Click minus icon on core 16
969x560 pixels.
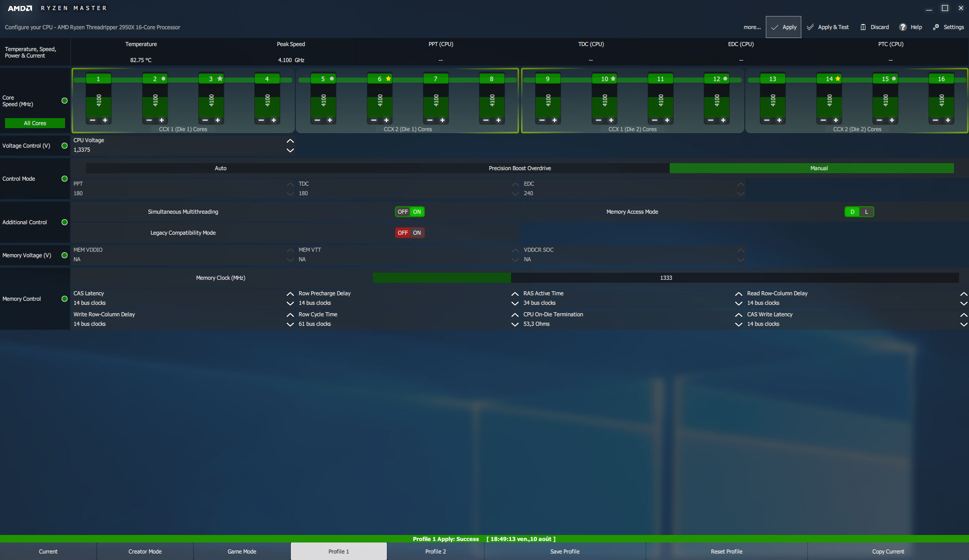pyautogui.click(x=935, y=120)
